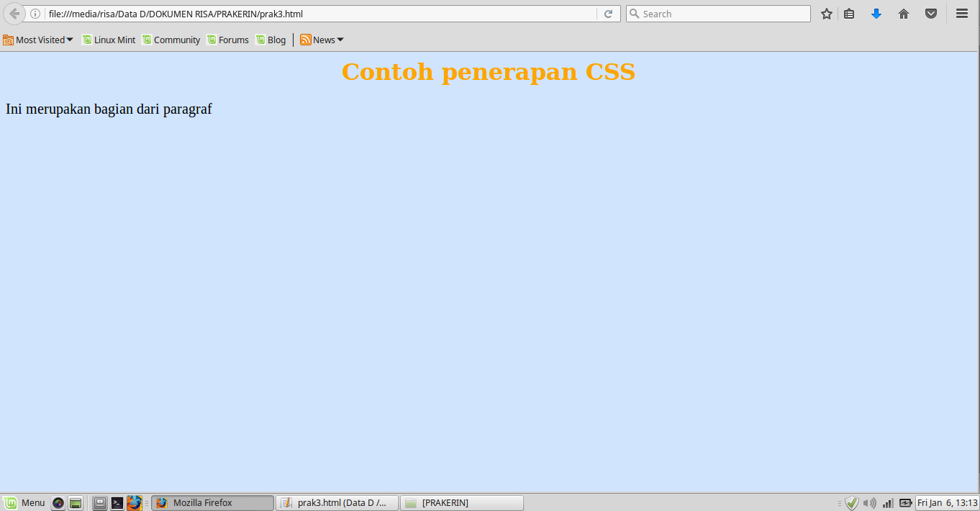The height and width of the screenshot is (511, 980).
Task: Open the Firefox hamburger menu
Action: point(961,13)
